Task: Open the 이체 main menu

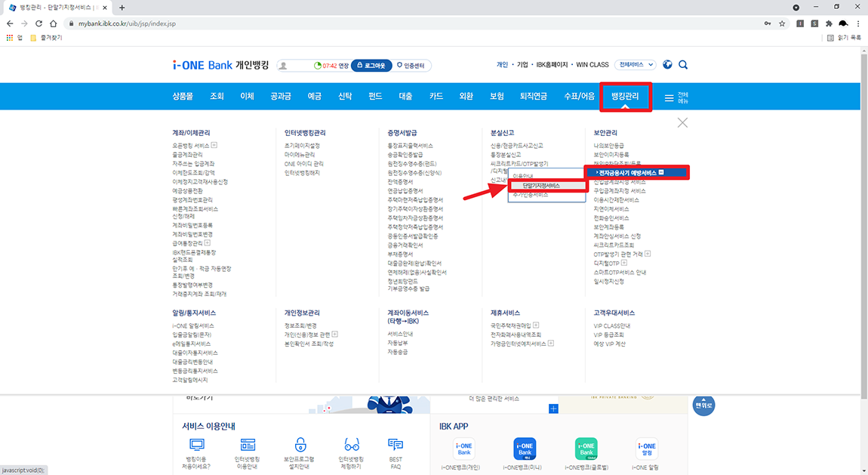Action: tap(247, 97)
